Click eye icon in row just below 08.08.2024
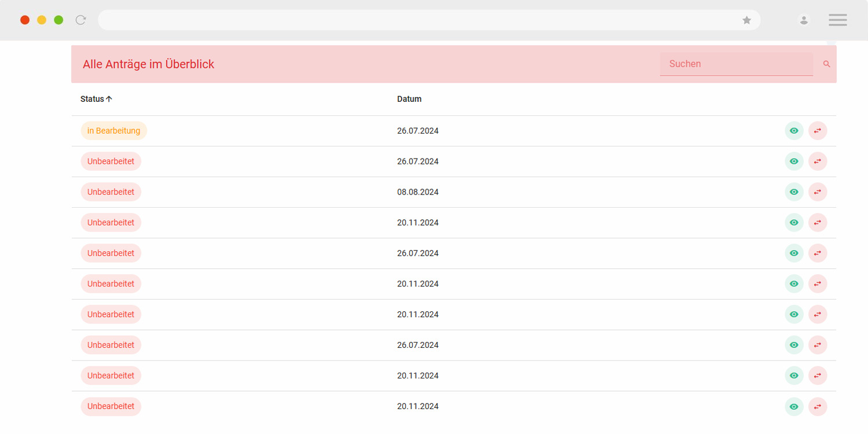Image resolution: width=868 pixels, height=434 pixels. 794,223
